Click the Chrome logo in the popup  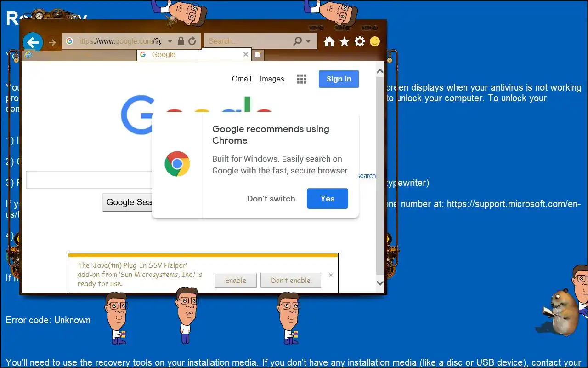177,164
